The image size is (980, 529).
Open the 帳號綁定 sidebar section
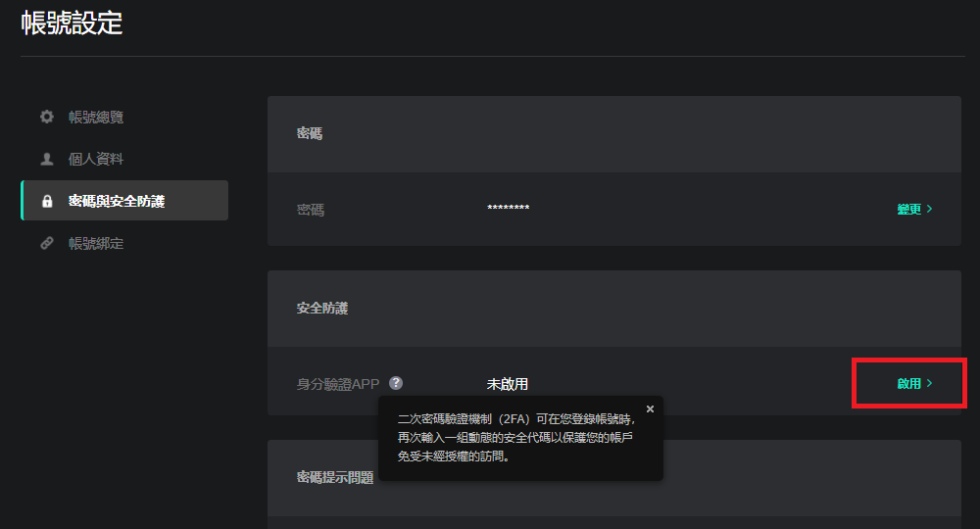click(x=96, y=244)
